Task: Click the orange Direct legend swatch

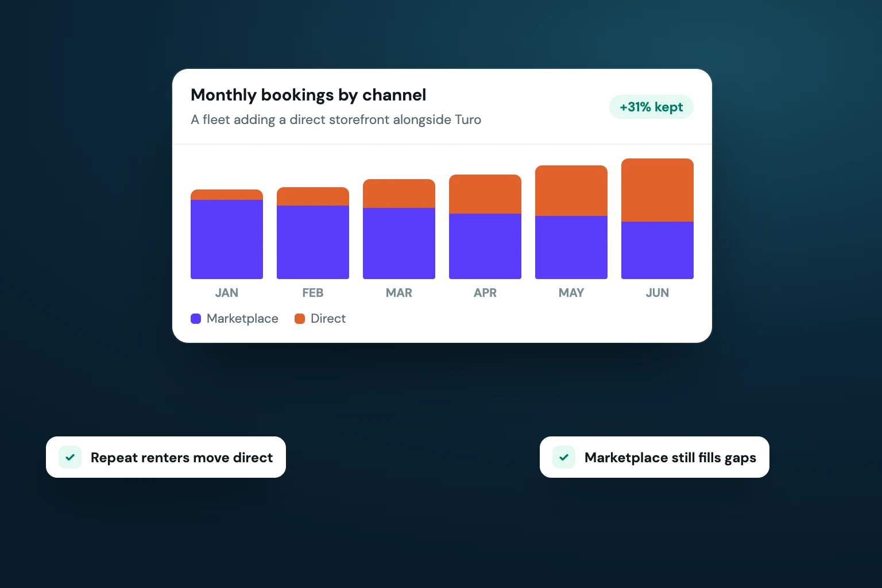Action: click(x=300, y=319)
